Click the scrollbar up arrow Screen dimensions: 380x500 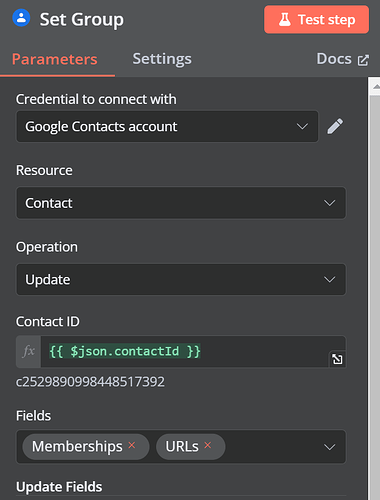[x=376, y=87]
